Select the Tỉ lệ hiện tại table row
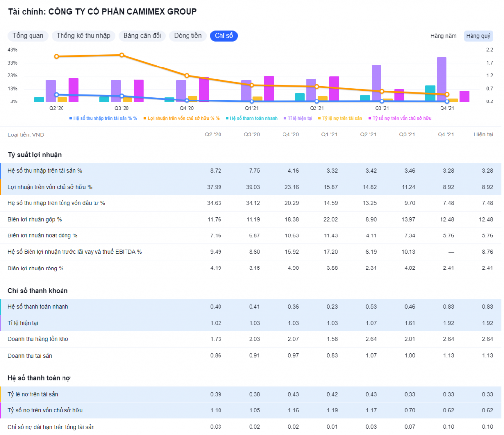This screenshot has width=504, height=435. (x=251, y=323)
